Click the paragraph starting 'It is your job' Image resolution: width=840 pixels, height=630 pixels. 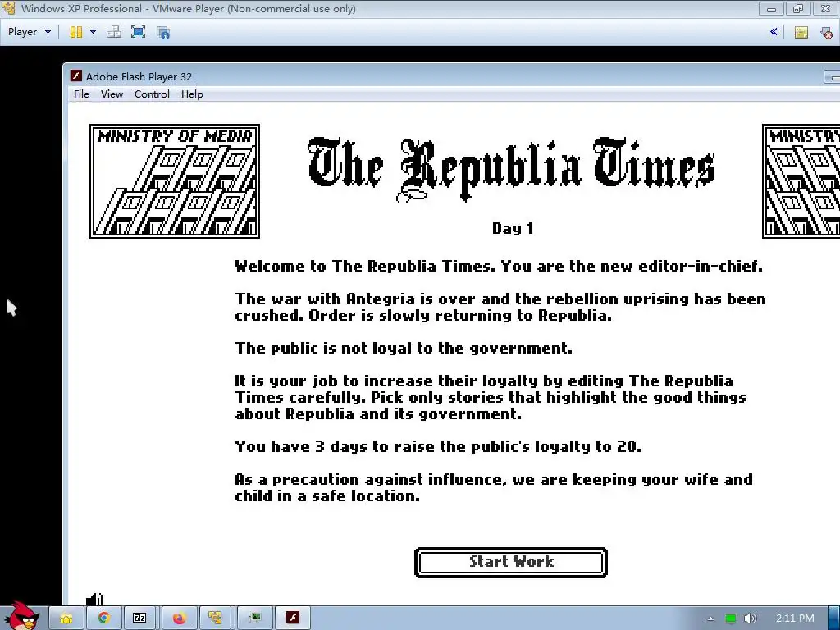click(491, 398)
